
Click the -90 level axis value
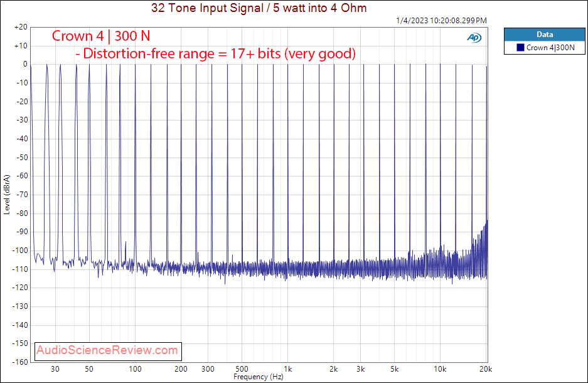click(22, 232)
